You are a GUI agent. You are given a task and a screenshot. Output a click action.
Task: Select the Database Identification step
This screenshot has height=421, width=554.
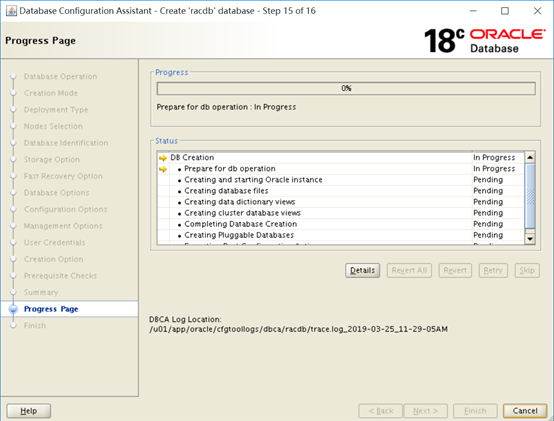pyautogui.click(x=66, y=143)
